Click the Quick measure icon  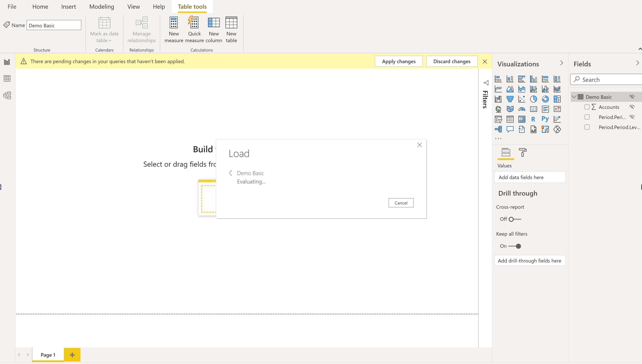coord(194,23)
